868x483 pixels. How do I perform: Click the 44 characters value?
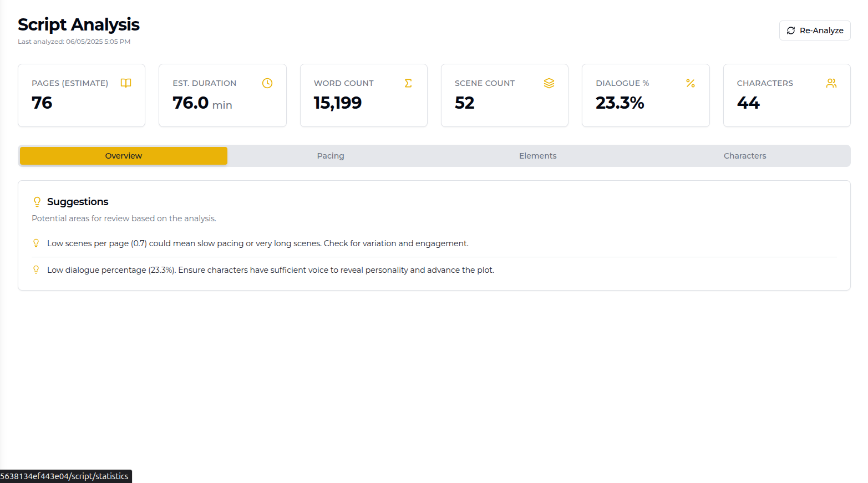click(x=749, y=103)
